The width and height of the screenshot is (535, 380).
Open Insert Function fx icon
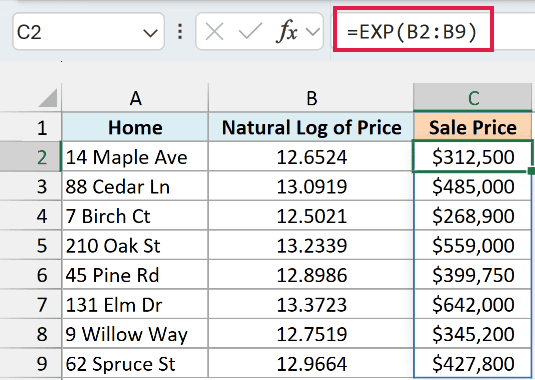[287, 31]
